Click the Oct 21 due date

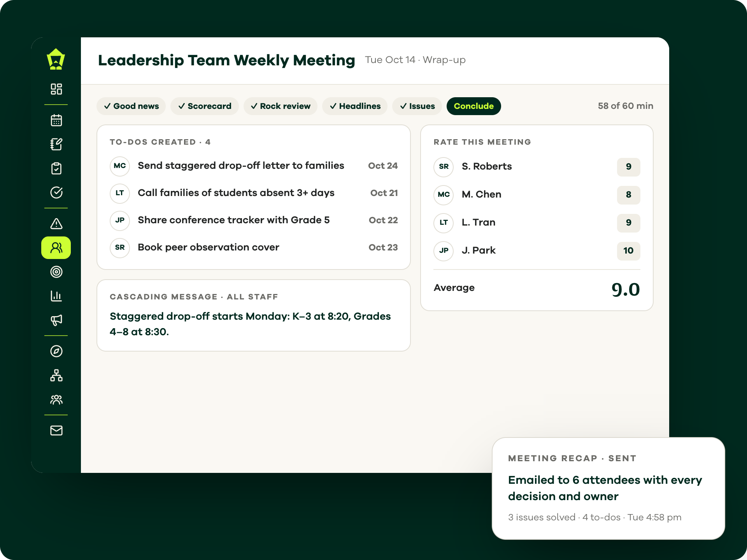[384, 193]
